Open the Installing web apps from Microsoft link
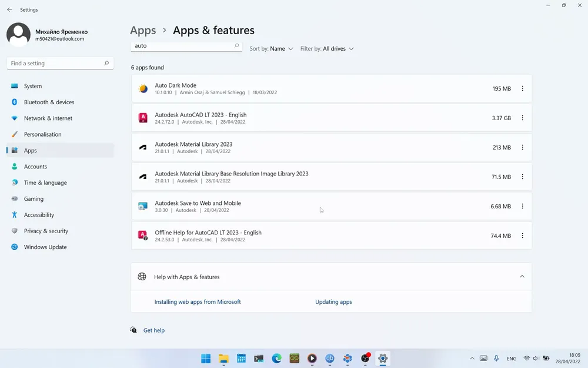 (x=198, y=302)
